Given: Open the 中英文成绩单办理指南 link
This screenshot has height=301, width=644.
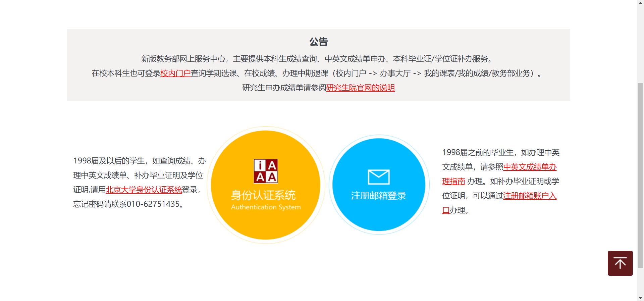Looking at the screenshot, I should coord(530,167).
